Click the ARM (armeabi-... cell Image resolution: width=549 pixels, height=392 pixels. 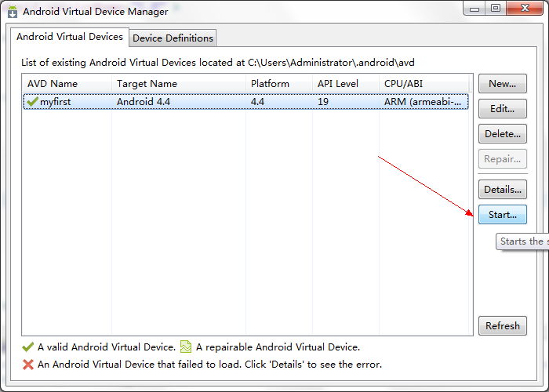[423, 102]
